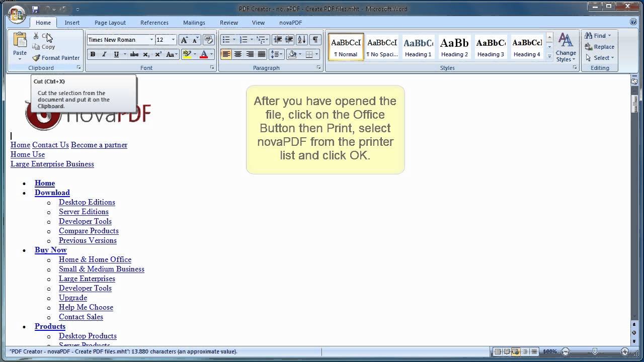The image size is (644, 362).
Task: Click the Bullets list icon
Action: 226,40
